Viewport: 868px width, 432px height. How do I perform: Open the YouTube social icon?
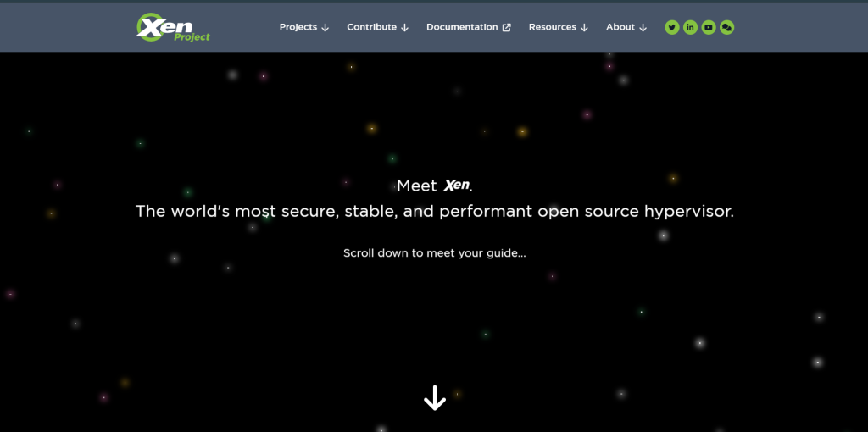pos(709,27)
